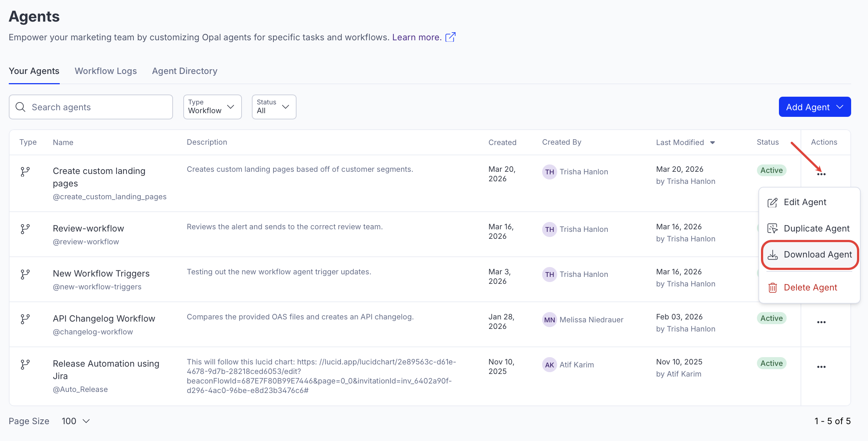This screenshot has height=441, width=868.
Task: Open actions ellipsis for API Changelog Workflow
Action: click(821, 322)
